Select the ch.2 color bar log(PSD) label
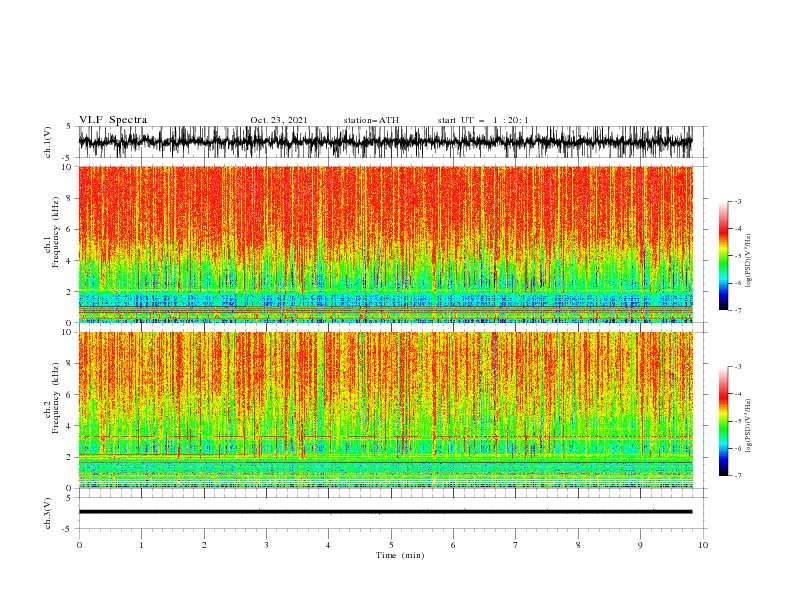Screen dimensions: 792x612 (x=749, y=426)
